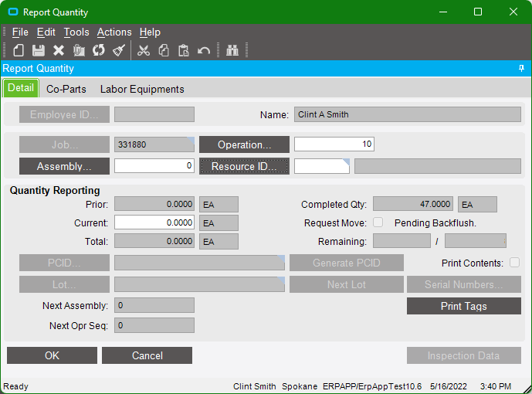The height and width of the screenshot is (394, 532).
Task: Click the Operation... button
Action: coord(244,144)
